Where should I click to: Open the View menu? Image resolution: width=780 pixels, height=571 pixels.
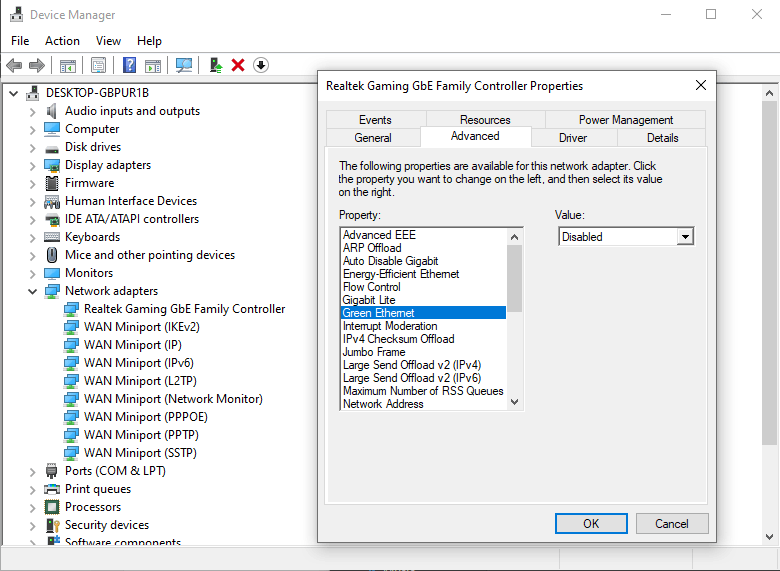point(108,41)
